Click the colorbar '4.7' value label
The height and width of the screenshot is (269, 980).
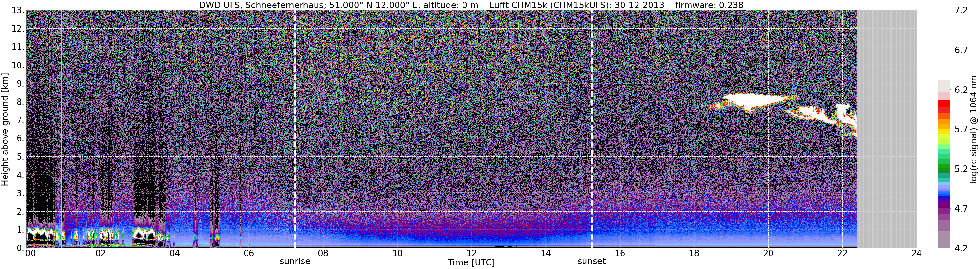(961, 208)
